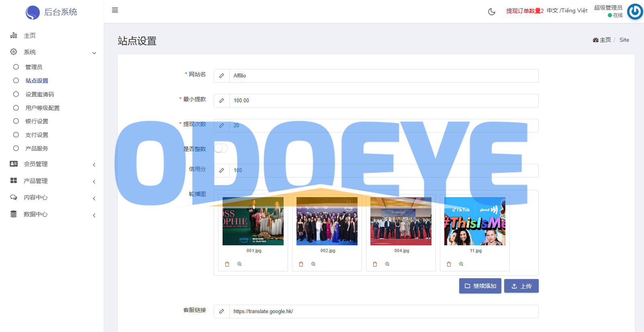
Task: Click the 上传 upload button
Action: point(521,286)
